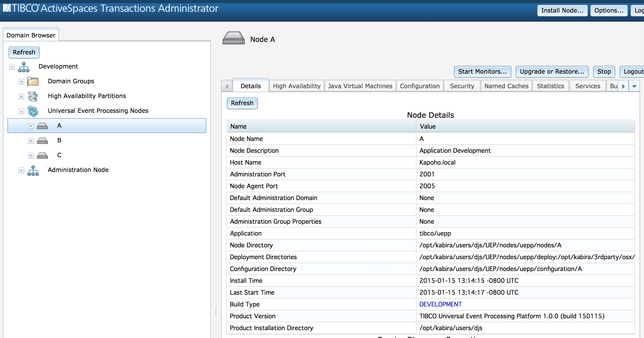Click the Development domain network icon
644x338 pixels.
tap(24, 67)
